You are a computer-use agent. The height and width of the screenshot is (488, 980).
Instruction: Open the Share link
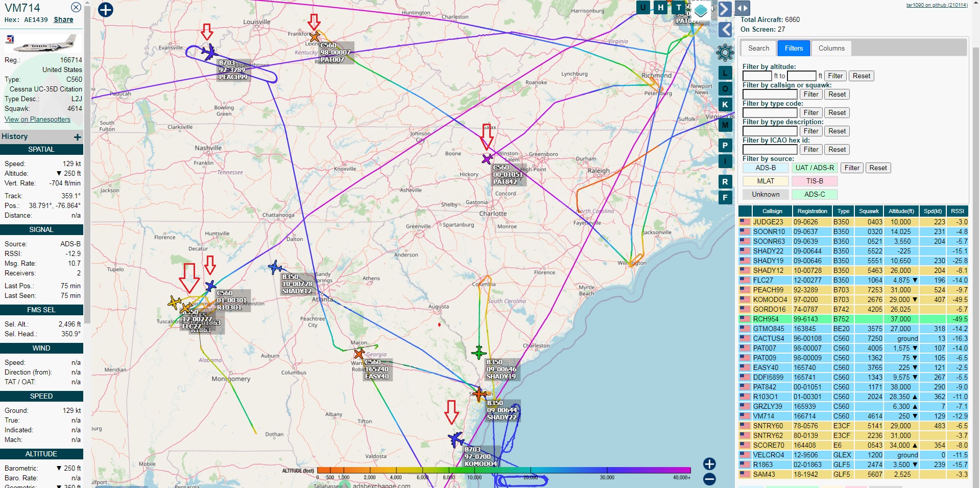[63, 19]
